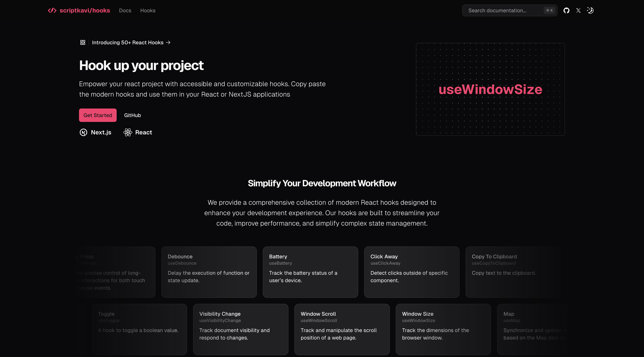Open the Window Size hook card
The image size is (644, 357).
(443, 329)
